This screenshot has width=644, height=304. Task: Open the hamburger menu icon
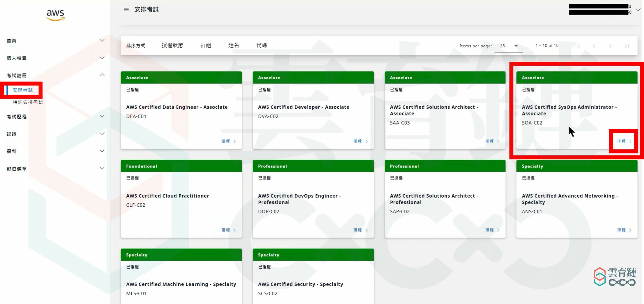pos(126,10)
